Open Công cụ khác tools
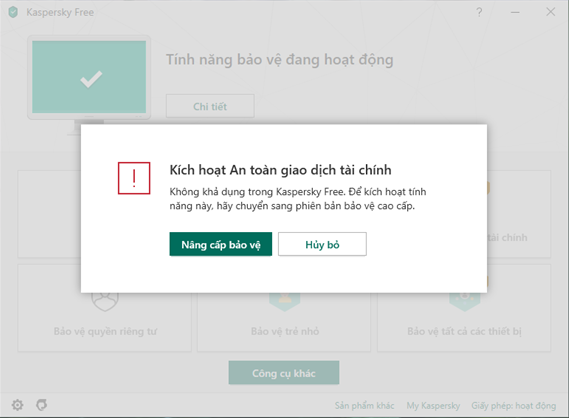The image size is (569, 418). point(284,373)
